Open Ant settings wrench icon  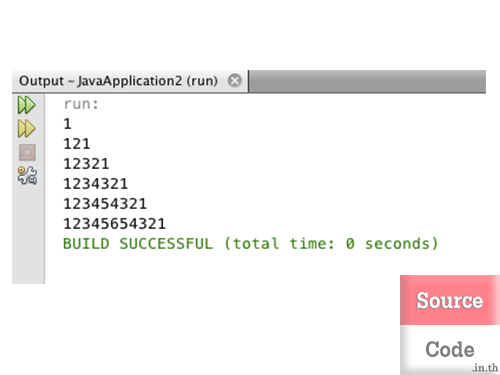[27, 176]
